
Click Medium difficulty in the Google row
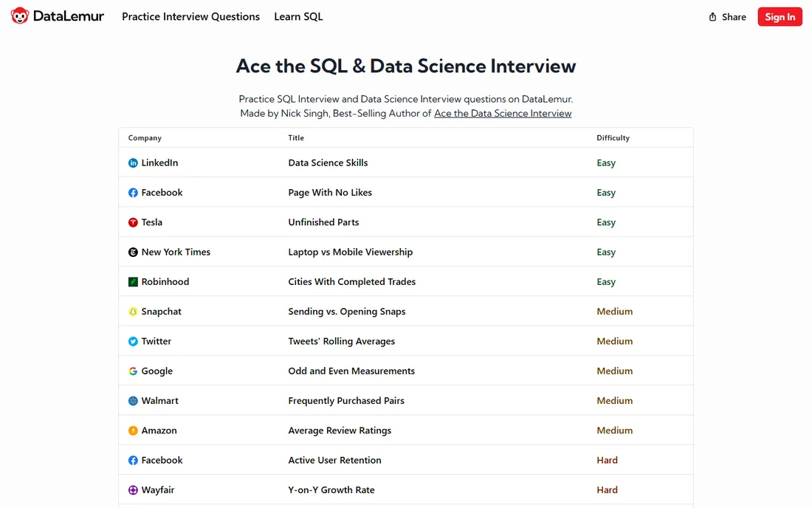click(x=615, y=371)
